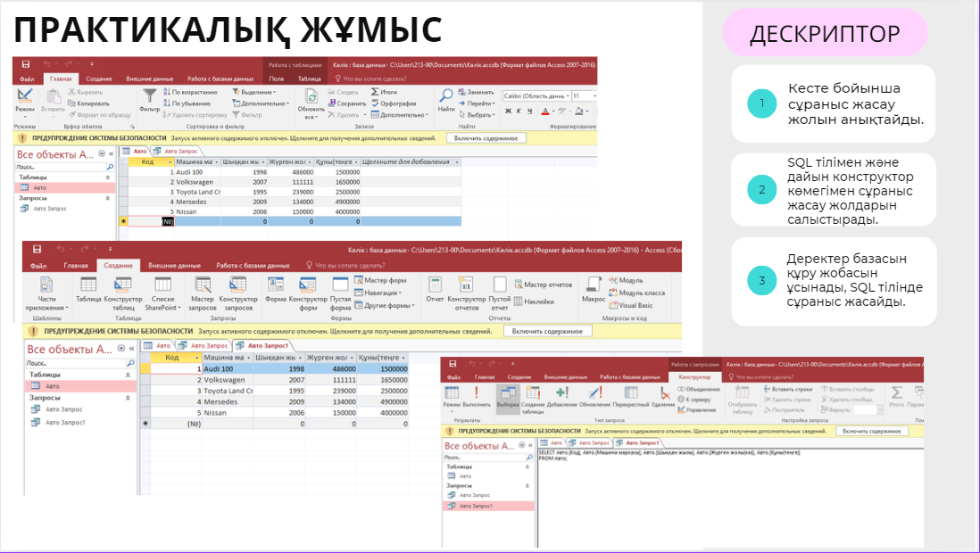Screen dimensions: 980x553
Task: Sort По убыванию in Главная-ribbon window
Action: coord(187,103)
